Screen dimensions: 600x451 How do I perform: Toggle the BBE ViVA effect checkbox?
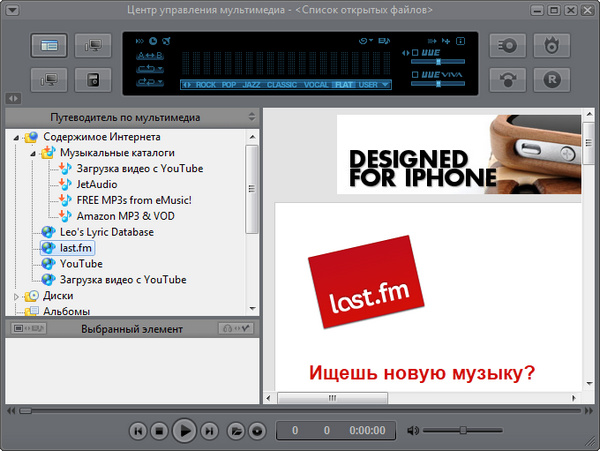tap(414, 74)
